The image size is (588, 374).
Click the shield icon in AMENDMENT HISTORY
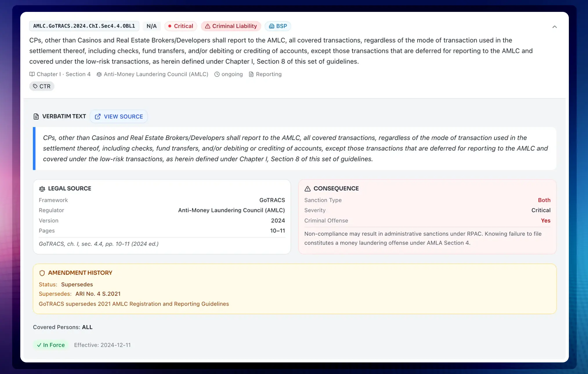click(x=42, y=273)
